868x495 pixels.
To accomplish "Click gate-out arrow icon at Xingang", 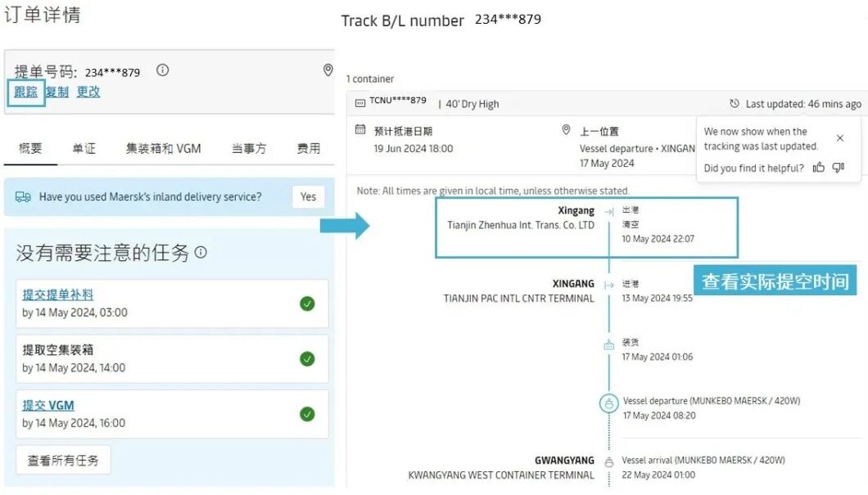I will click(609, 212).
